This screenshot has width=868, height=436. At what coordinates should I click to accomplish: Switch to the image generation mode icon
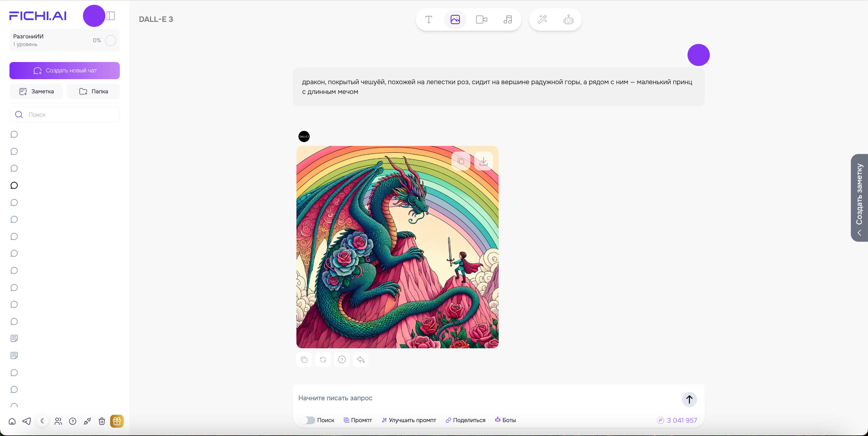[455, 19]
